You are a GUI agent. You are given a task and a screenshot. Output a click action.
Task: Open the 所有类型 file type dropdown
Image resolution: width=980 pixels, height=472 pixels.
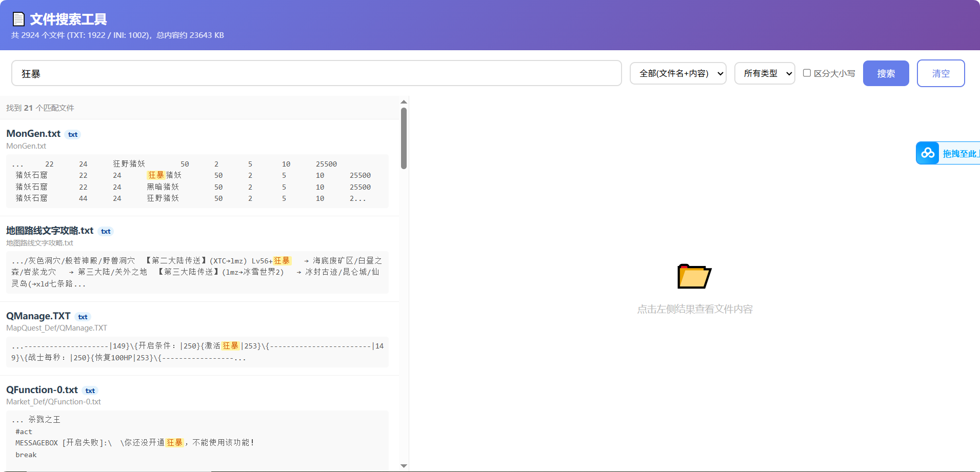[765, 73]
